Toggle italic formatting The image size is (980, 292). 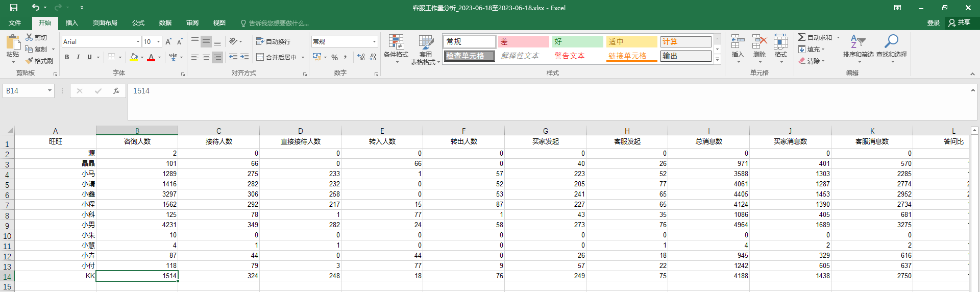tap(78, 57)
